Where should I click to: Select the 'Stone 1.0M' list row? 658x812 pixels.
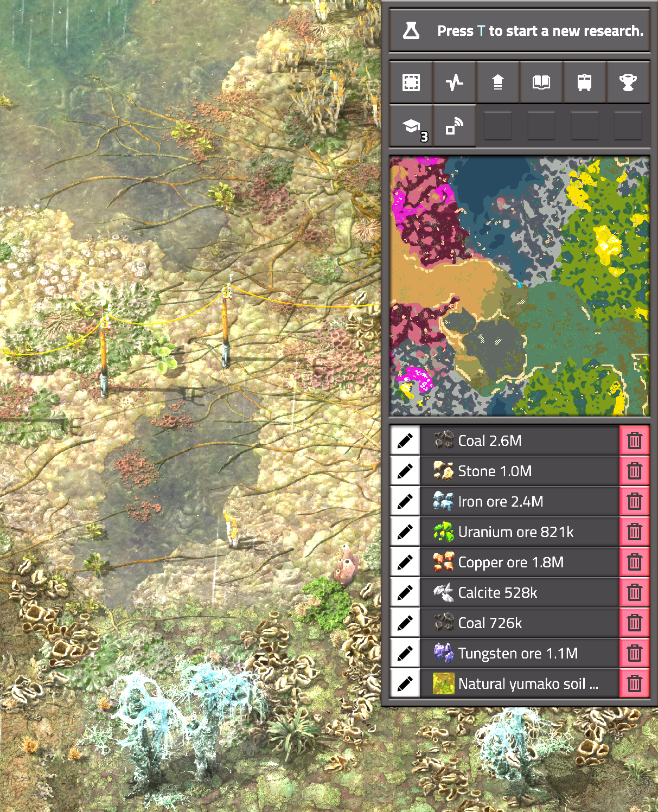click(520, 471)
